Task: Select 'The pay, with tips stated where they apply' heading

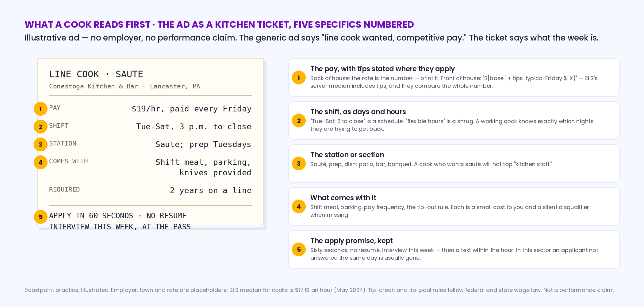Action: pos(382,69)
